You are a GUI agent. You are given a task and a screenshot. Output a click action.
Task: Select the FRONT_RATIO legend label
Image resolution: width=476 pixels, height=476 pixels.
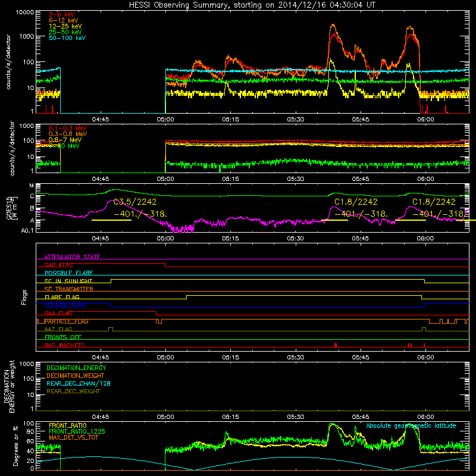point(68,425)
